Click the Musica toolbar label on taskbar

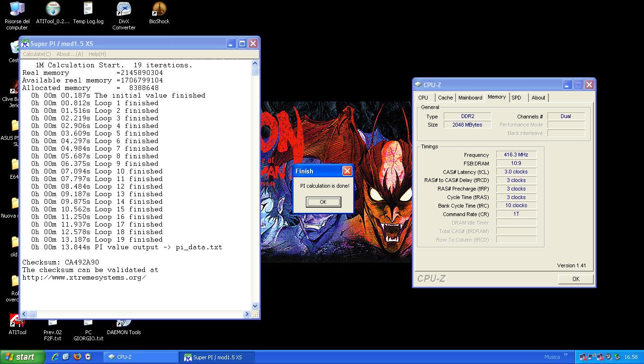(552, 357)
